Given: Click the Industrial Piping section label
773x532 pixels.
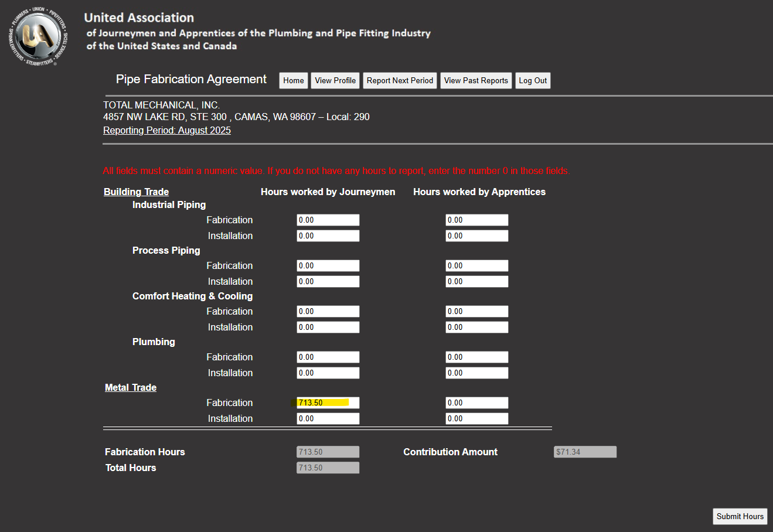Looking at the screenshot, I should click(169, 205).
